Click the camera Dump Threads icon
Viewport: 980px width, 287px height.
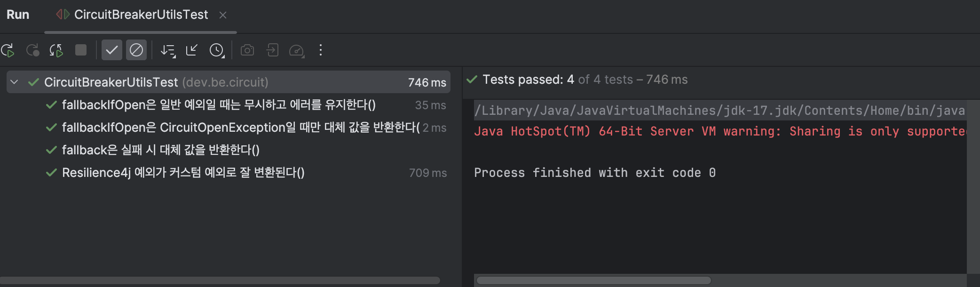point(247,50)
